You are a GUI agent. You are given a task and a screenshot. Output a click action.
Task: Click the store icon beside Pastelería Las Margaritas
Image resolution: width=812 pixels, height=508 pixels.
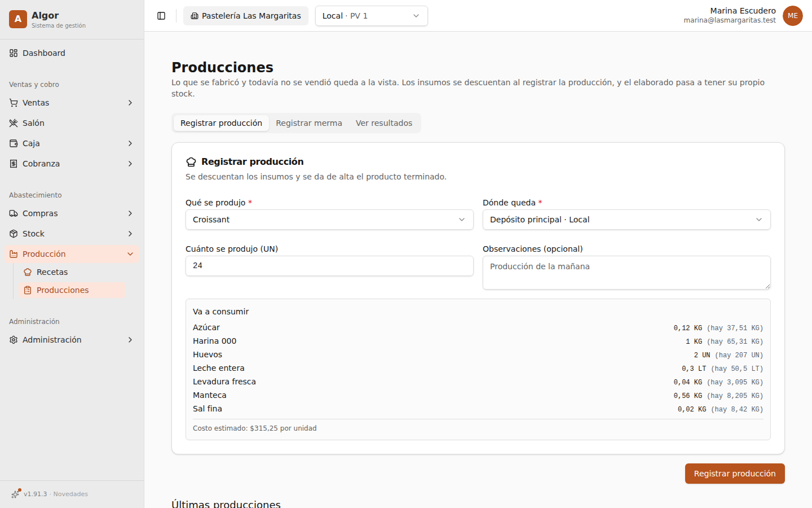tap(195, 16)
